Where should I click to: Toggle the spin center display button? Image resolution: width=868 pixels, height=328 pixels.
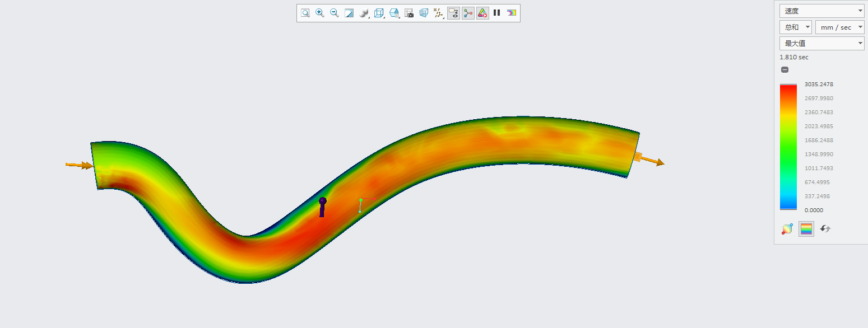[468, 13]
